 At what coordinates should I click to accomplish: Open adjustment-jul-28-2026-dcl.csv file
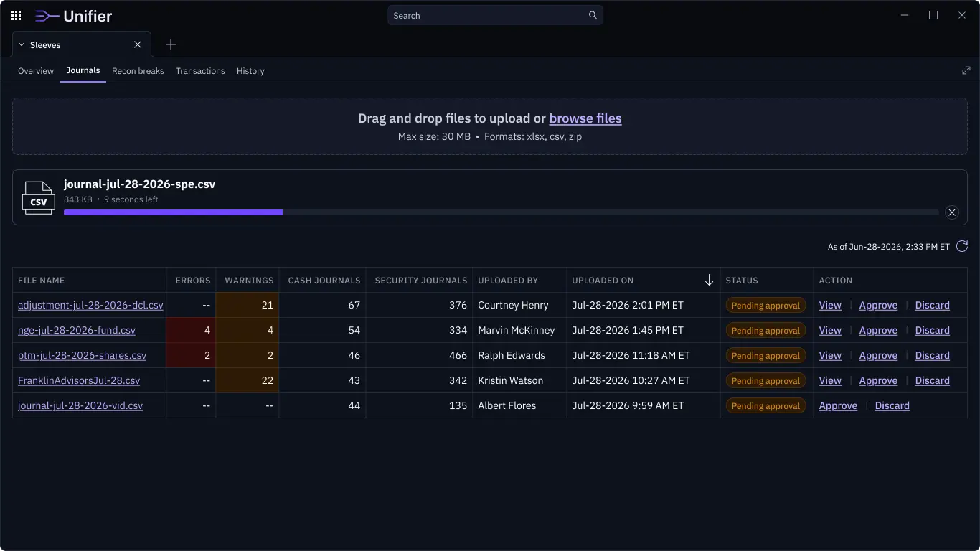tap(90, 305)
